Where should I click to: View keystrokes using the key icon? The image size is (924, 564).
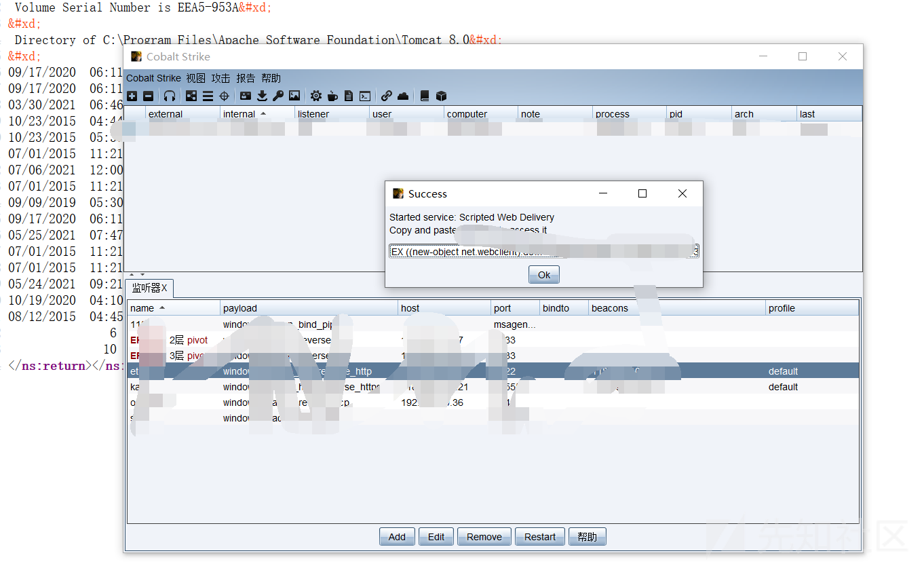click(x=278, y=96)
